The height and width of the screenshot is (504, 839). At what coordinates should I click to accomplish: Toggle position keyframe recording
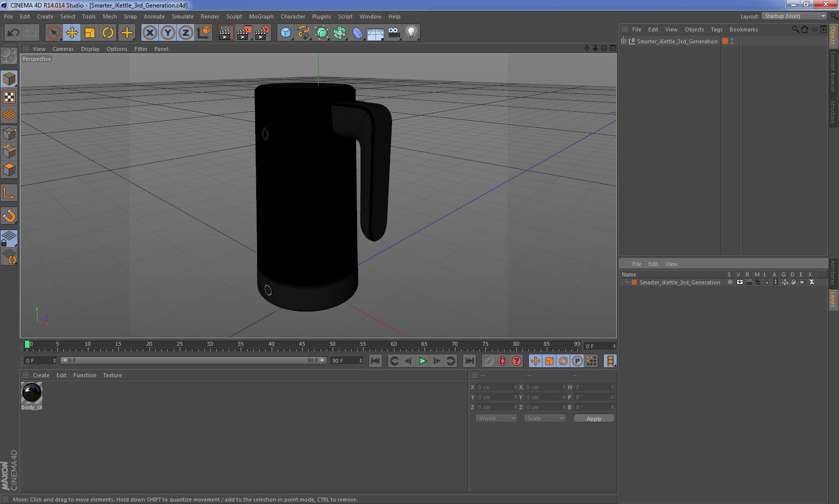tap(535, 361)
